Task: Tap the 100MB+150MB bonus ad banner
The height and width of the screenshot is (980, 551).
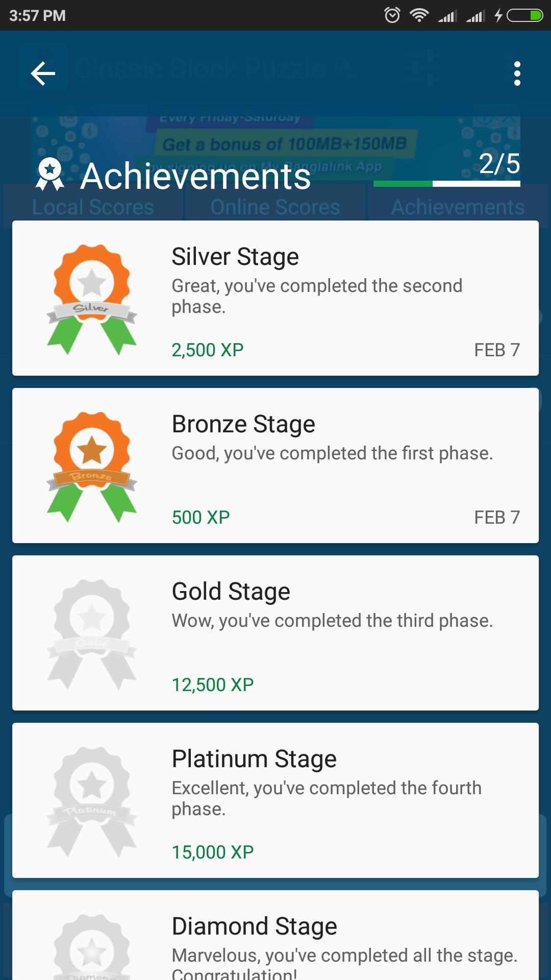Action: coord(284,144)
